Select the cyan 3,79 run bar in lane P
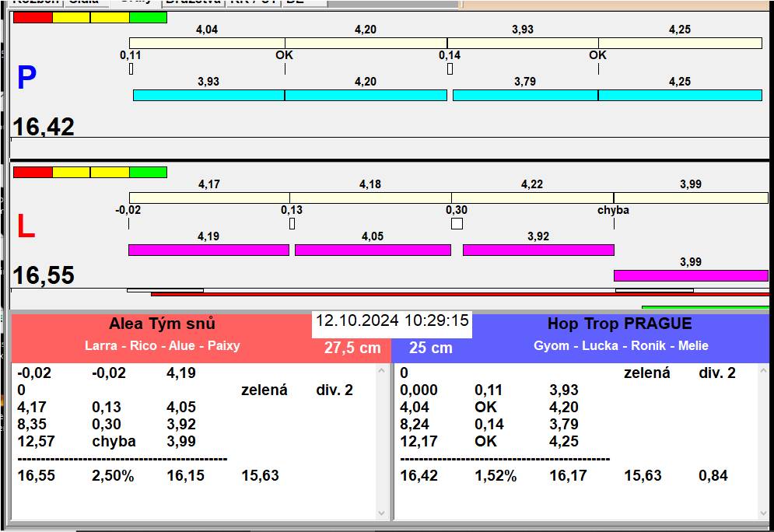The image size is (774, 532). (525, 95)
